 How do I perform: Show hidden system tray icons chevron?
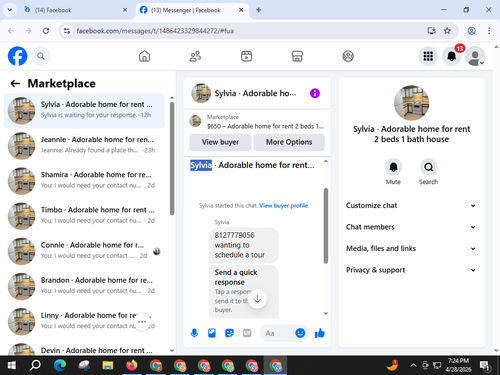413,365
